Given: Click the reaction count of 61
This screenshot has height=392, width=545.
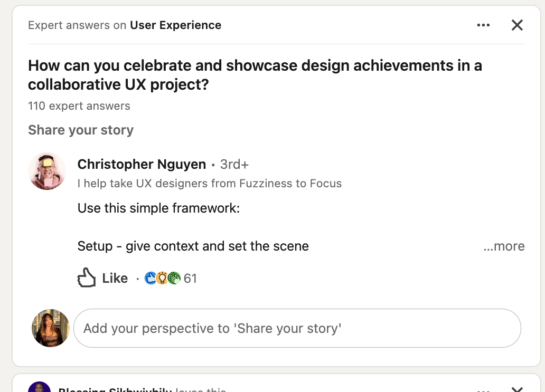Looking at the screenshot, I should click(x=191, y=278).
